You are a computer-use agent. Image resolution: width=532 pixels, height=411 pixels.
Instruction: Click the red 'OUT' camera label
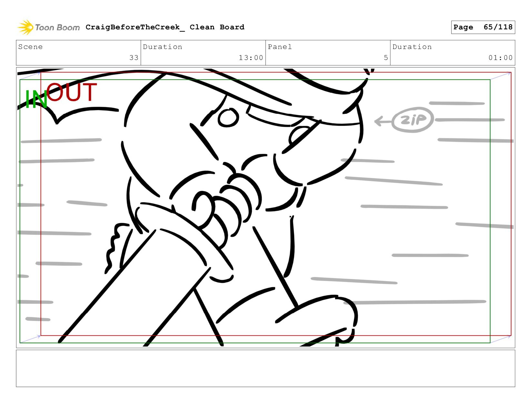pyautogui.click(x=72, y=92)
